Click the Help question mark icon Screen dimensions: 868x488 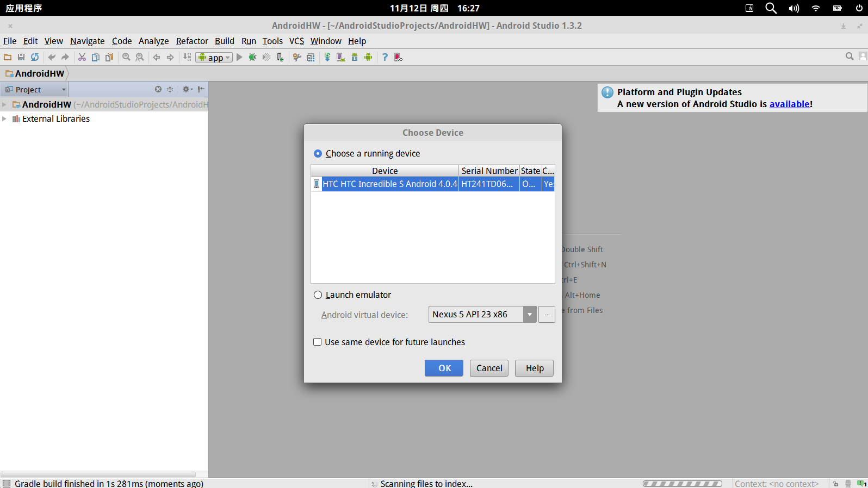click(385, 57)
